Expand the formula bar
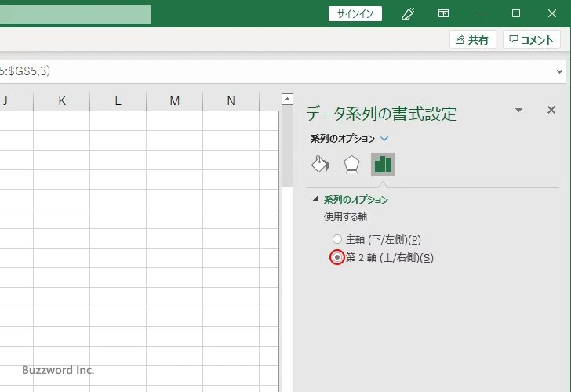This screenshot has width=571, height=392. (560, 71)
